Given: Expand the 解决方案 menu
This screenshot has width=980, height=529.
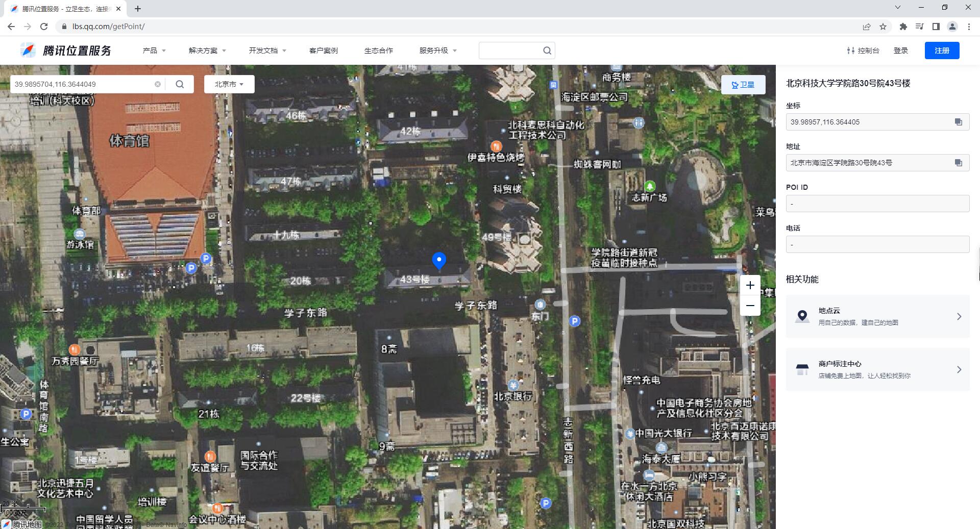Looking at the screenshot, I should click(x=207, y=51).
